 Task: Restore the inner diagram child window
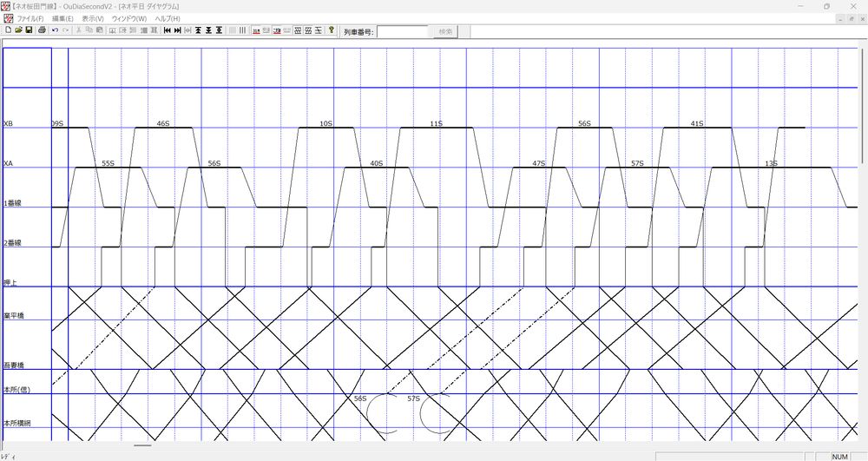pos(852,18)
